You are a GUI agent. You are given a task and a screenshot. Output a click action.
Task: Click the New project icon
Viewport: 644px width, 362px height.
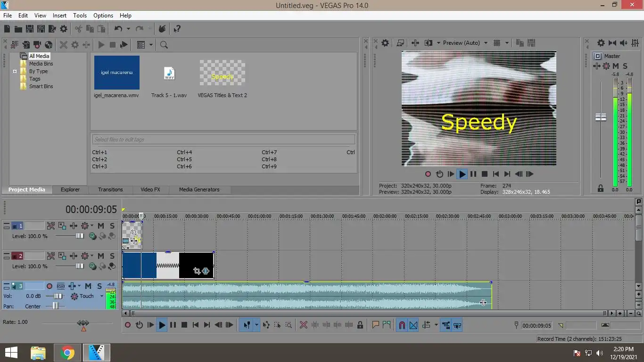(7, 29)
